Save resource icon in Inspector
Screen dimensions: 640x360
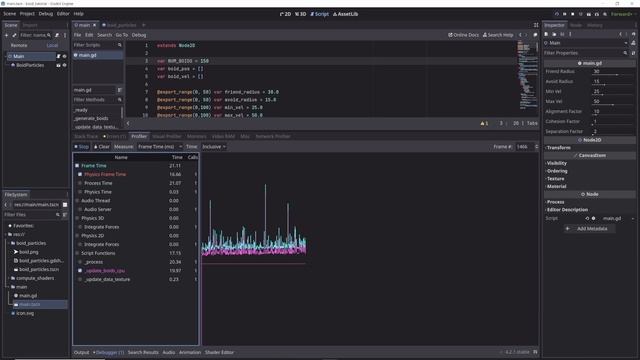click(x=562, y=34)
